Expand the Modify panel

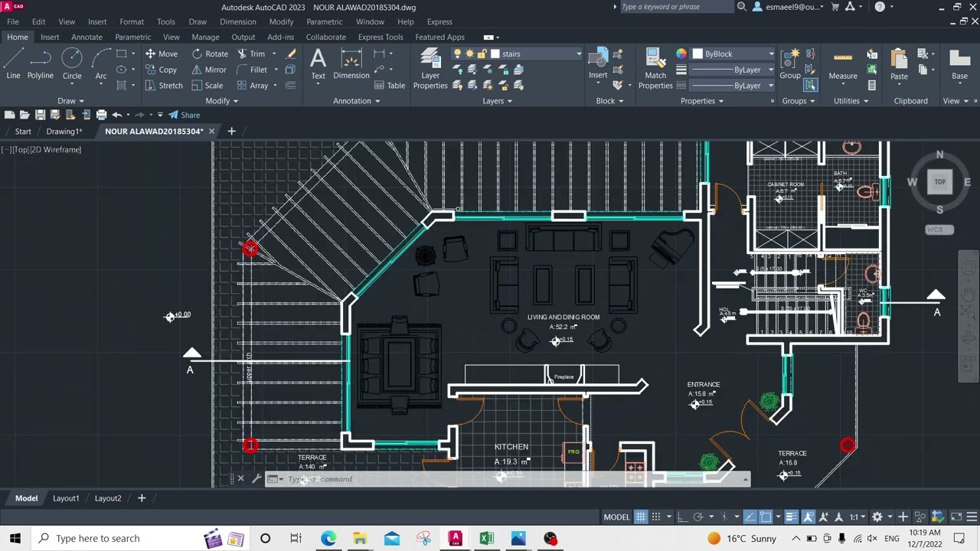(221, 101)
